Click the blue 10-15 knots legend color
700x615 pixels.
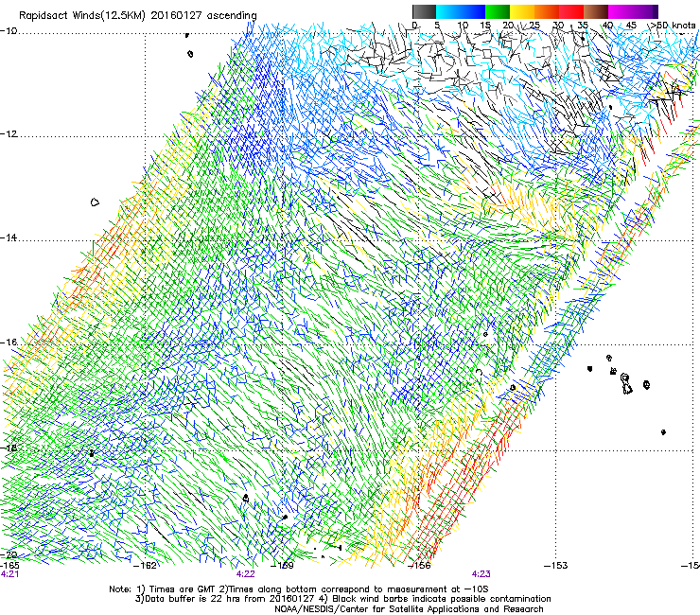(x=473, y=11)
